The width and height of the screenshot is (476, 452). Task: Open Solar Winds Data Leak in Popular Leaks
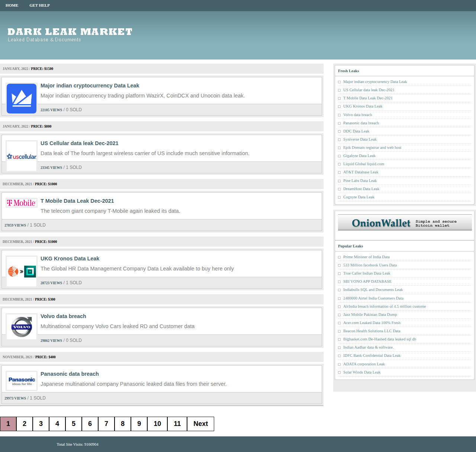click(x=361, y=372)
